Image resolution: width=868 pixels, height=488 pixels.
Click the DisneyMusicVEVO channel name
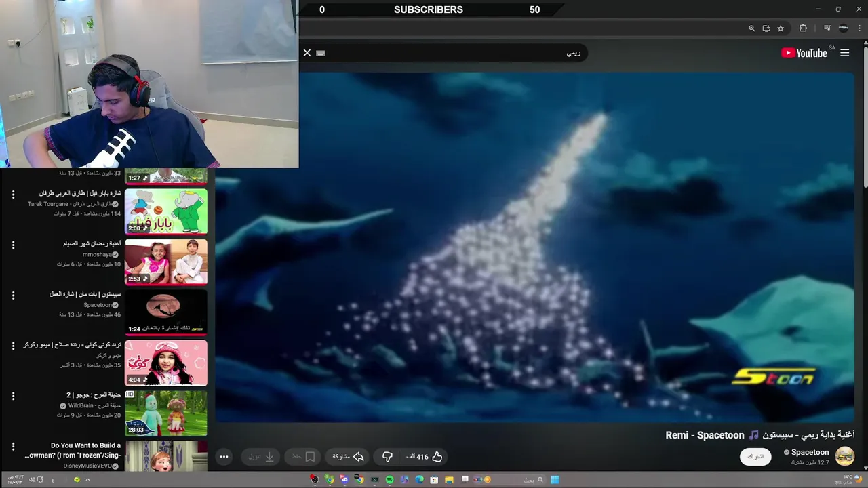[87, 466]
